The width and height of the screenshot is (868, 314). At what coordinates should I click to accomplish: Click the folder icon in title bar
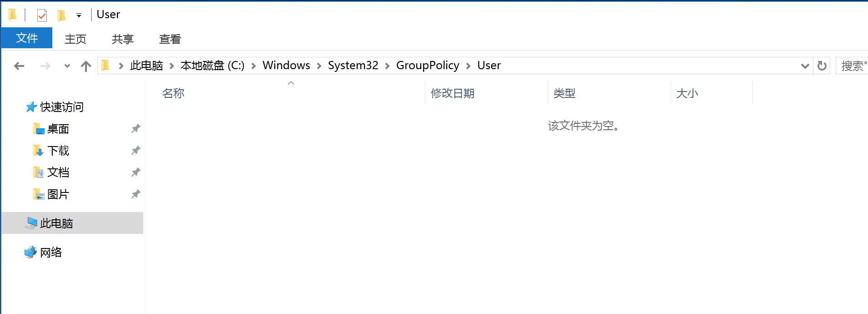coord(13,15)
